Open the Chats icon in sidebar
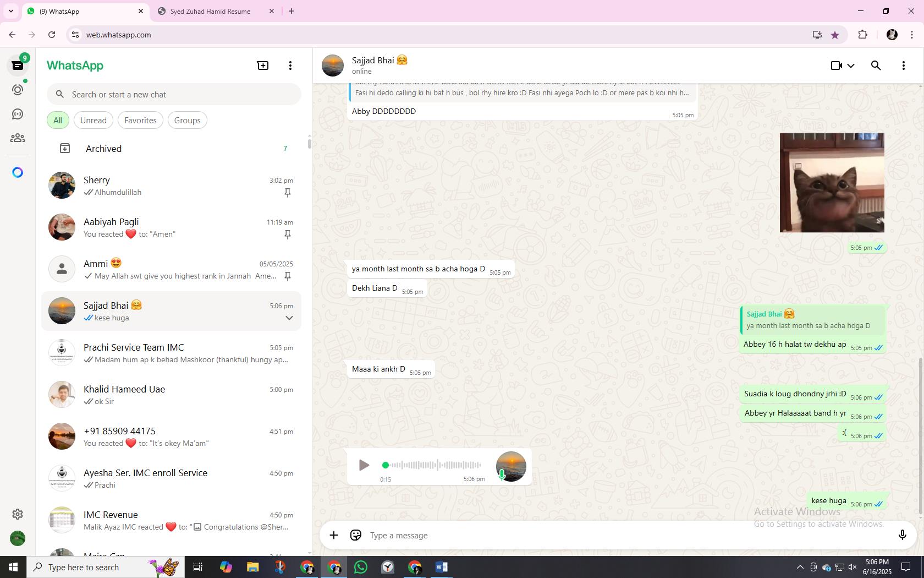This screenshot has height=578, width=924. [x=18, y=66]
